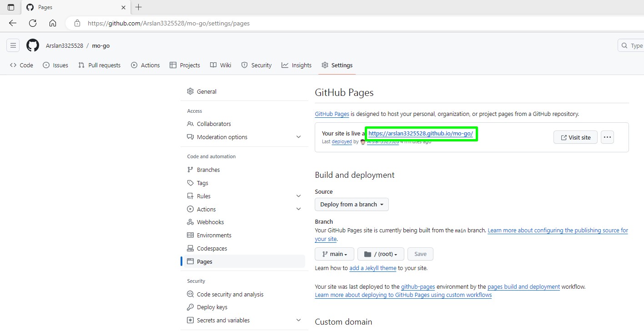Open the Code tab

(x=21, y=65)
